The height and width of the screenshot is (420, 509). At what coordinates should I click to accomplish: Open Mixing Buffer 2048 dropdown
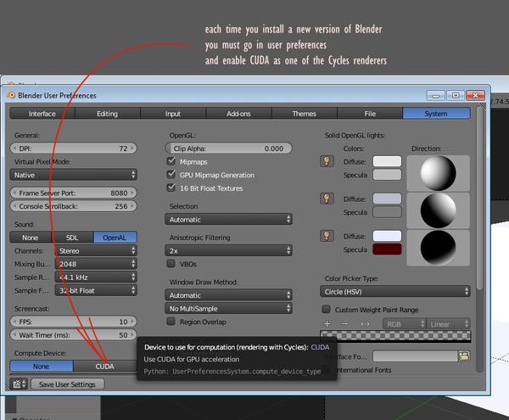coord(96,264)
